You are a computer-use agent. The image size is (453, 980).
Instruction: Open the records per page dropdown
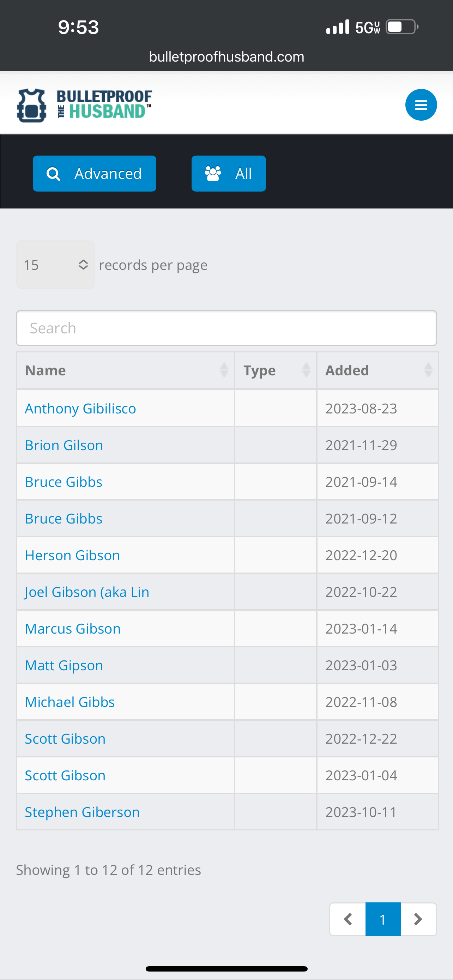pos(55,265)
